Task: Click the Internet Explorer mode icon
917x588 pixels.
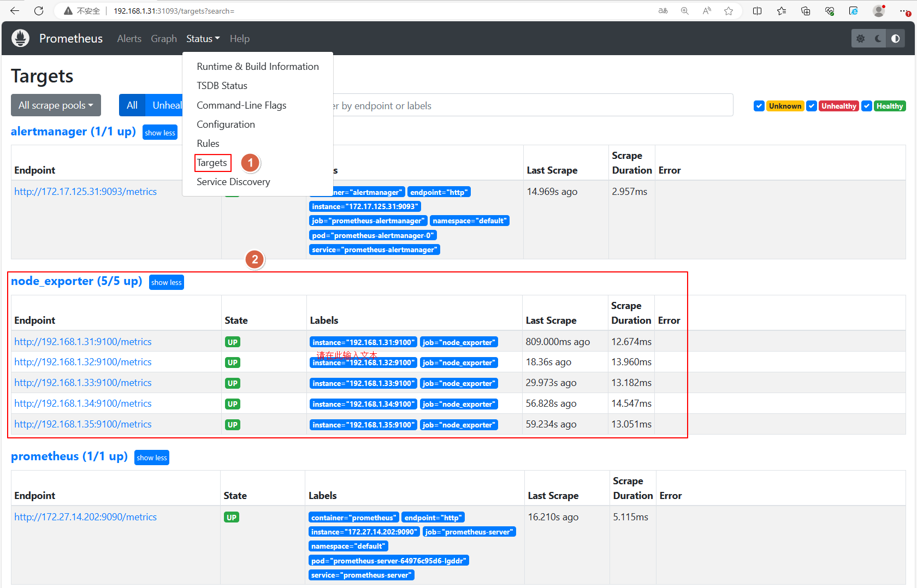Action: [x=854, y=11]
